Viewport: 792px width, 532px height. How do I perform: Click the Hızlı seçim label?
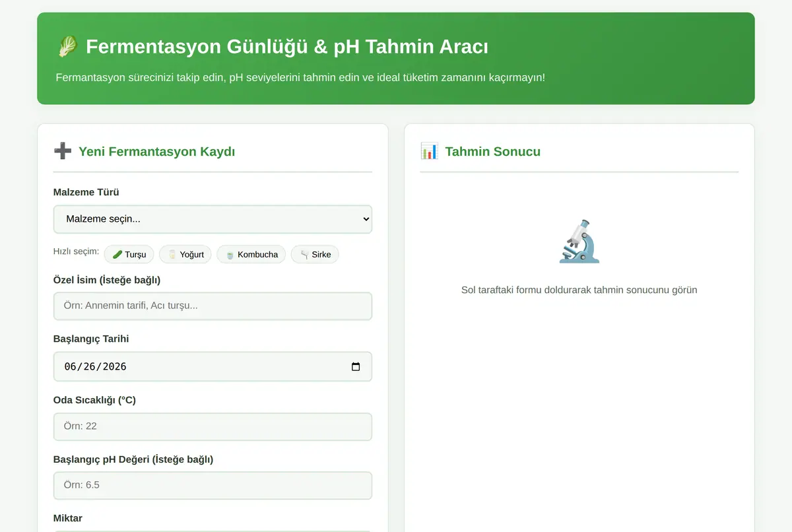(76, 251)
